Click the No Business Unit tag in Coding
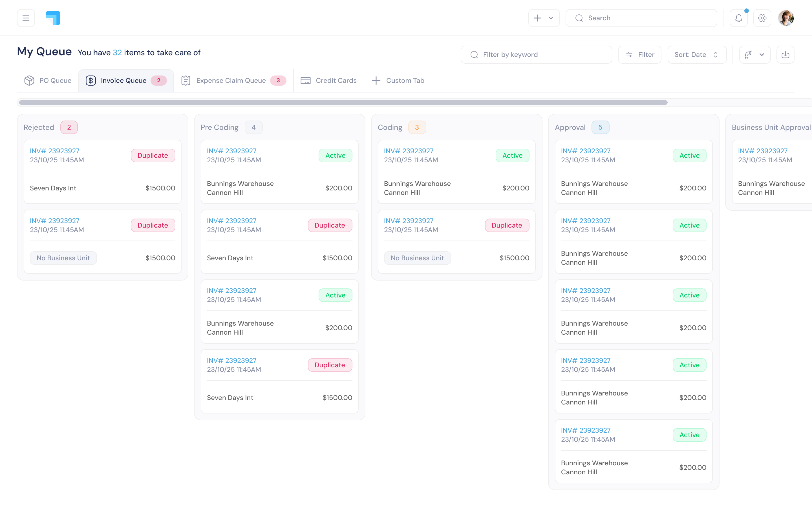The height and width of the screenshot is (507, 812). 417,258
